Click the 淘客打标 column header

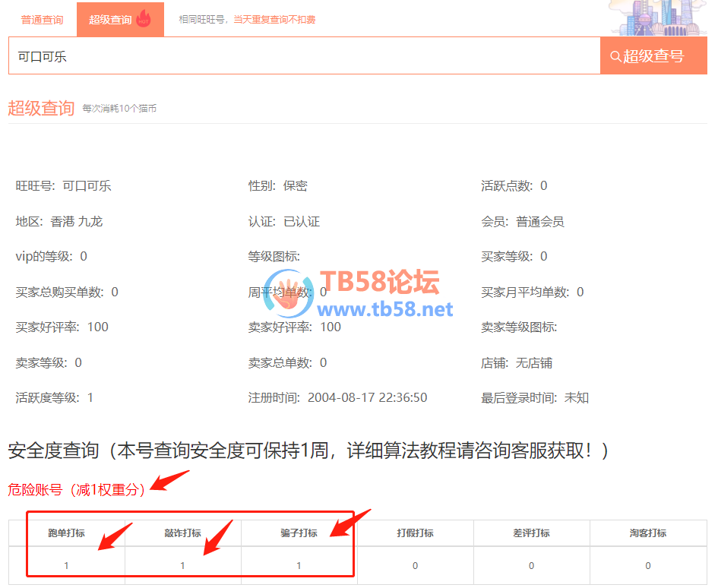[647, 533]
